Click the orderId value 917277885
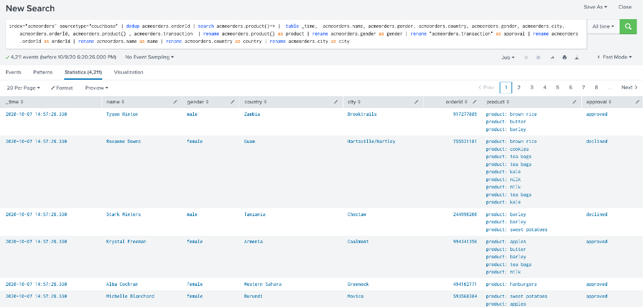Viewport: 644px width, 307px height. coord(465,114)
